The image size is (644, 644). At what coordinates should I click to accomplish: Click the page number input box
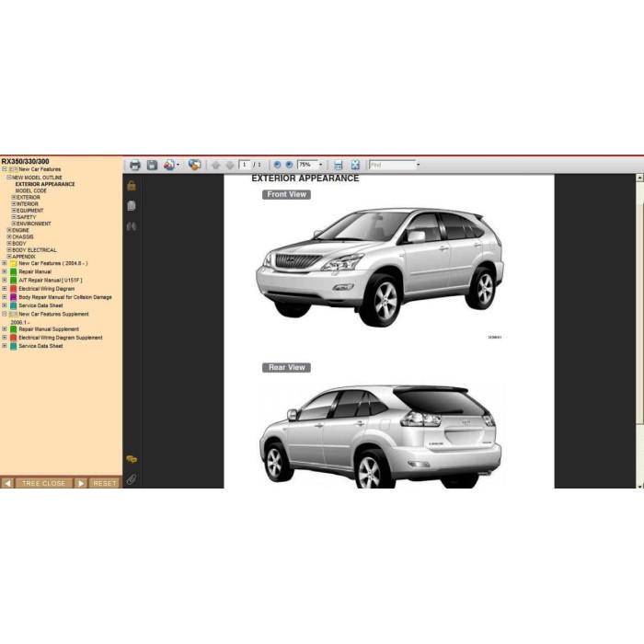(245, 165)
